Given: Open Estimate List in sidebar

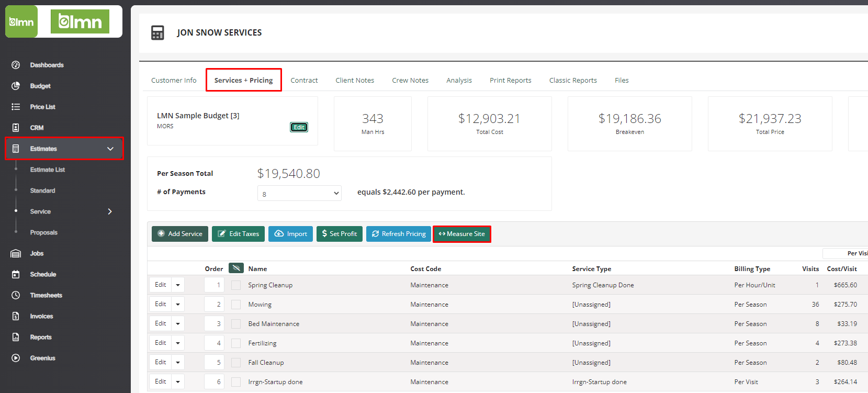Looking at the screenshot, I should click(x=48, y=170).
